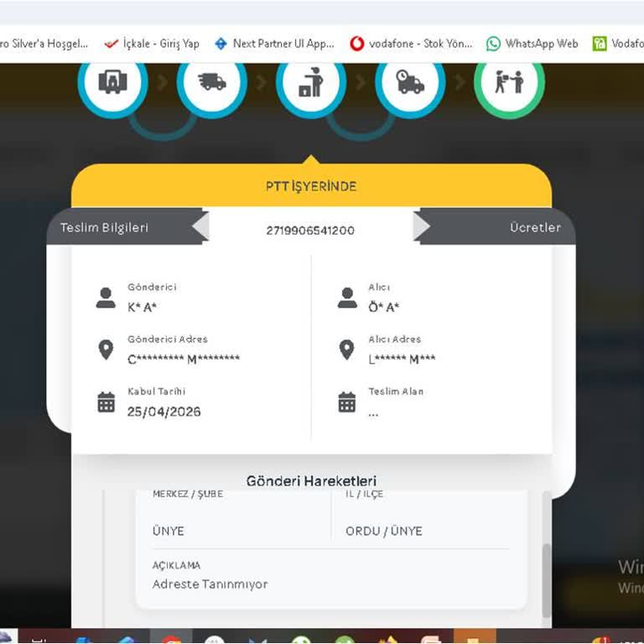Click the red checkmark İçkale icon
Viewport: 644px width, 644px height.
111,44
